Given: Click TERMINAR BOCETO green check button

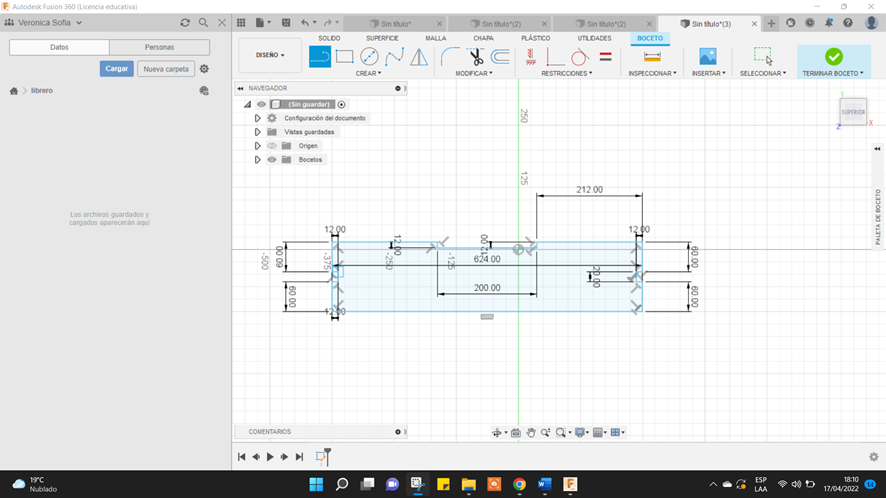Looking at the screenshot, I should point(833,57).
